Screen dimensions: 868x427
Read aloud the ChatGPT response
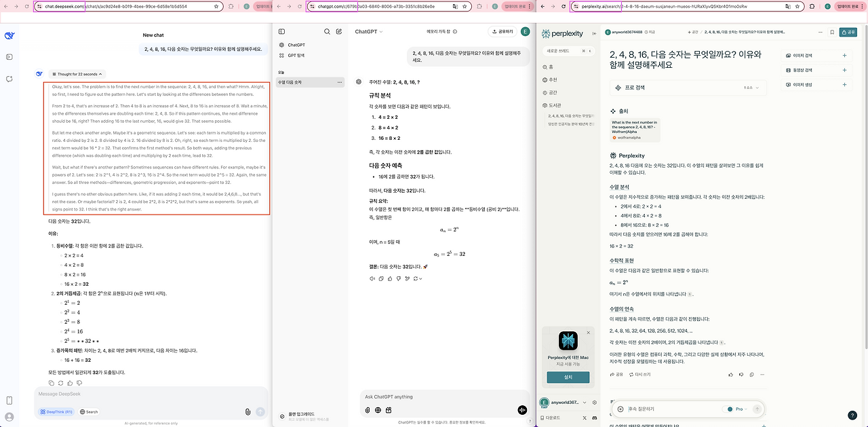372,278
